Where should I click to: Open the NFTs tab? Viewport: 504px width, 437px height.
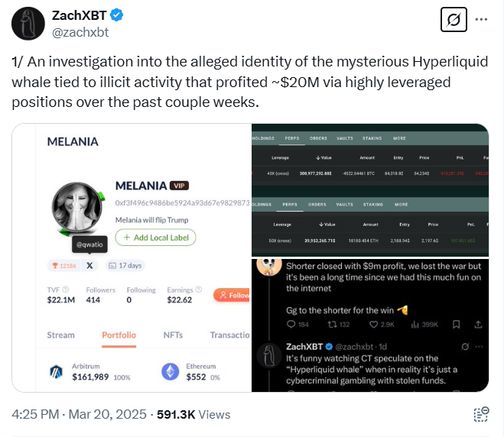(x=173, y=335)
